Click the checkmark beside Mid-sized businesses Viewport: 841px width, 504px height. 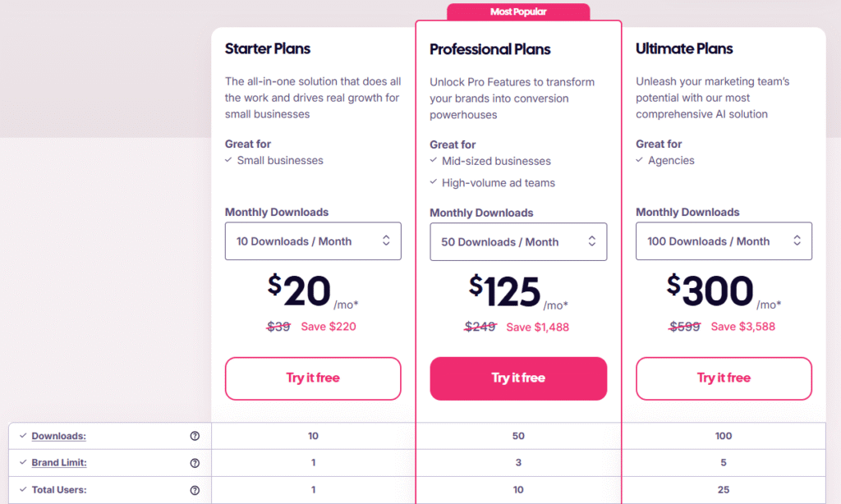coord(434,161)
